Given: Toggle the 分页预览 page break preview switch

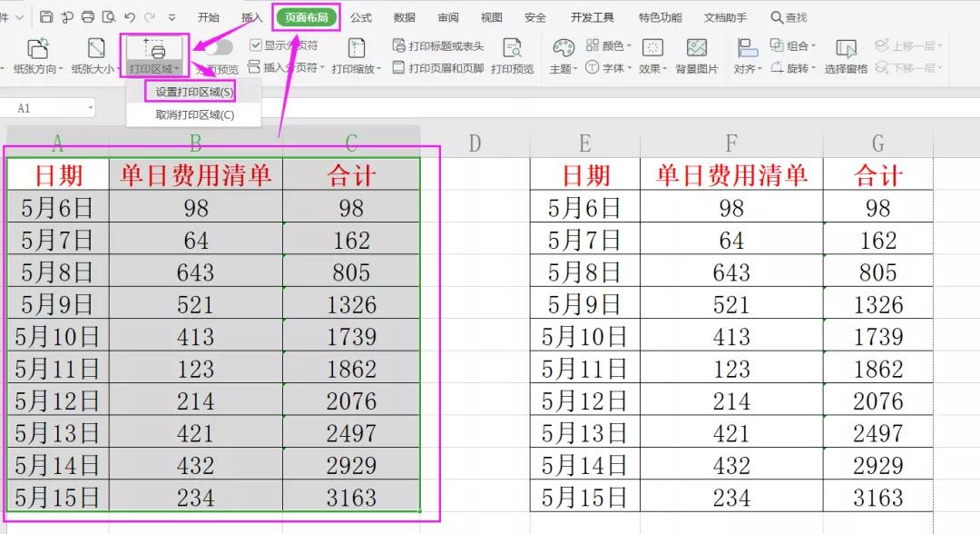Looking at the screenshot, I should pos(218,47).
